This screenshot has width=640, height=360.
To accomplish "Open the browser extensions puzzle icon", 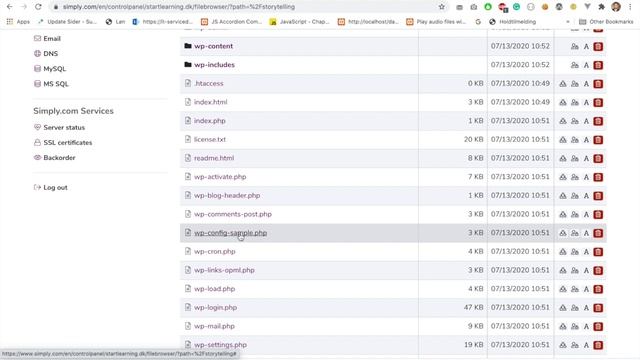I will tap(601, 7).
